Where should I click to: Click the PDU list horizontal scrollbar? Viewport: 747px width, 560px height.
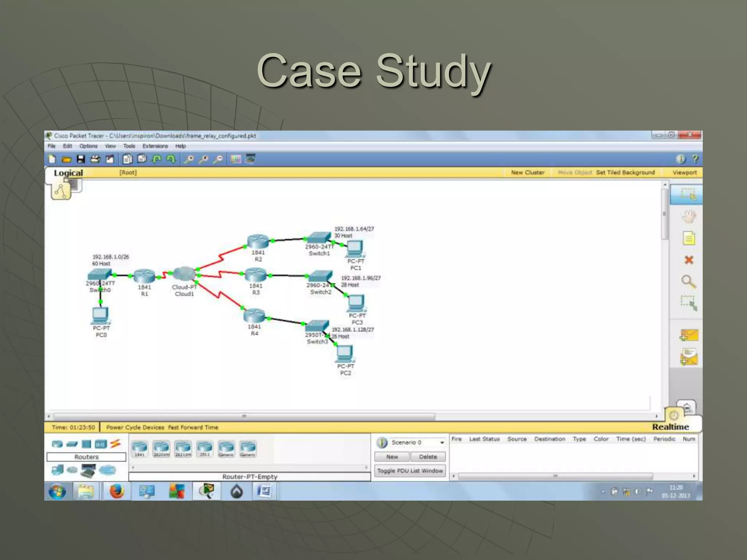tap(555, 476)
